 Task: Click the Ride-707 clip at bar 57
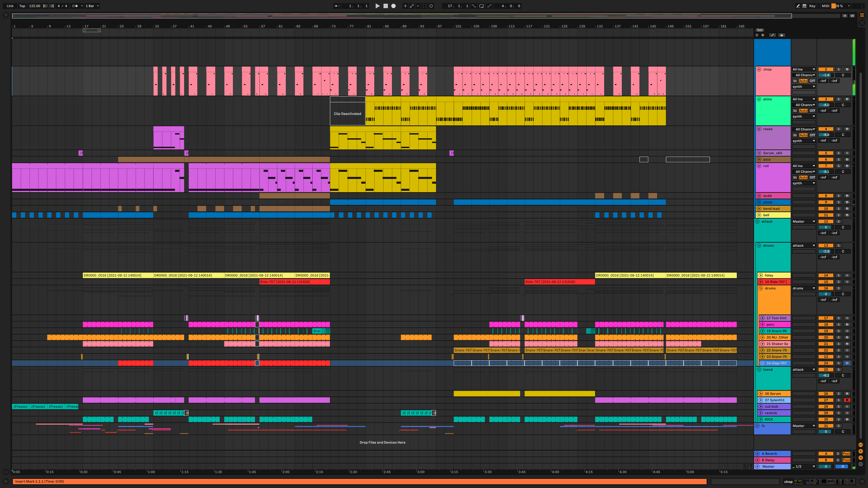pyautogui.click(x=295, y=282)
